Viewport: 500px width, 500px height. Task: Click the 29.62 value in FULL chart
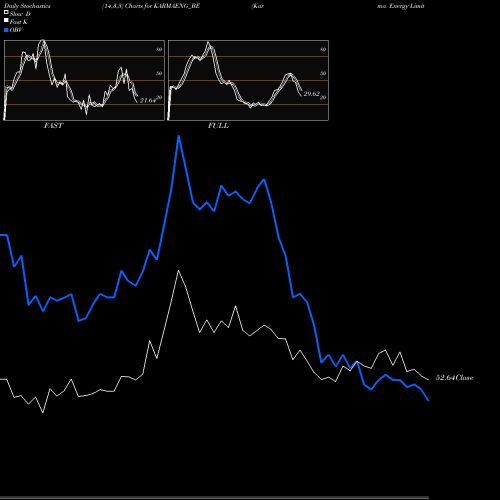[x=312, y=94]
